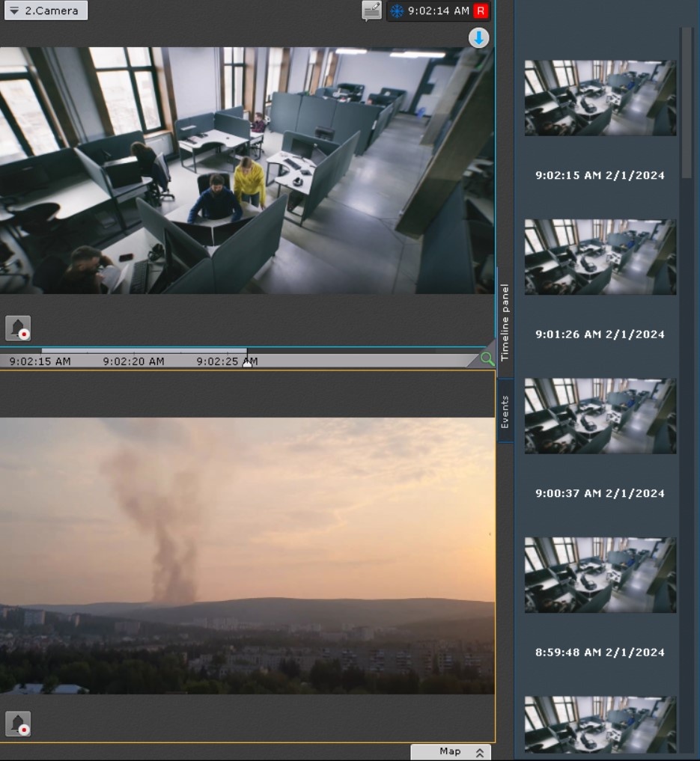Click the timeline playhead position marker
Viewport: 700px width, 761px height.
coord(247,362)
